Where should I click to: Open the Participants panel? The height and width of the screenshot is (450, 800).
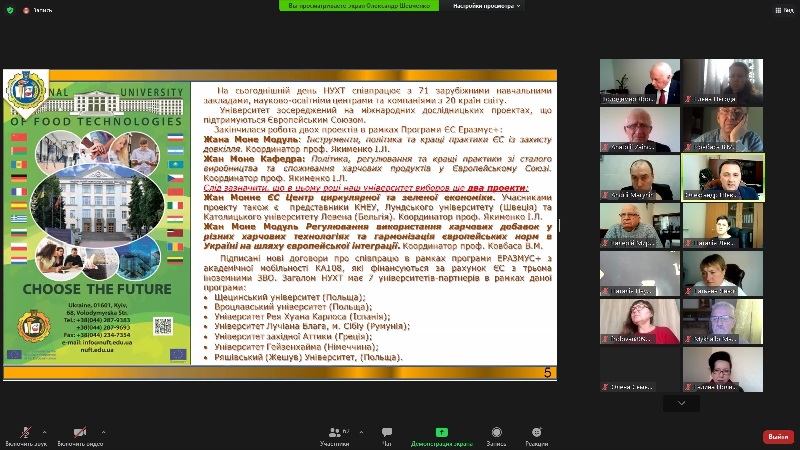(x=335, y=436)
